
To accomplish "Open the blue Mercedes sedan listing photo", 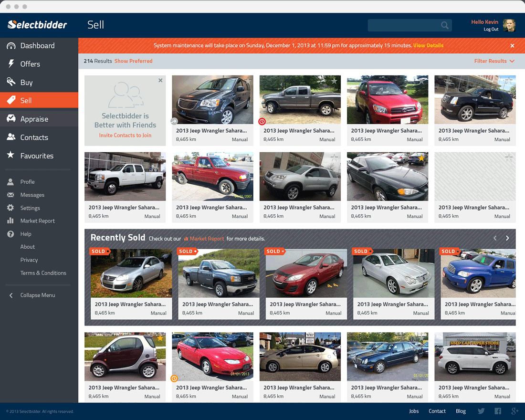I will click(x=388, y=357).
